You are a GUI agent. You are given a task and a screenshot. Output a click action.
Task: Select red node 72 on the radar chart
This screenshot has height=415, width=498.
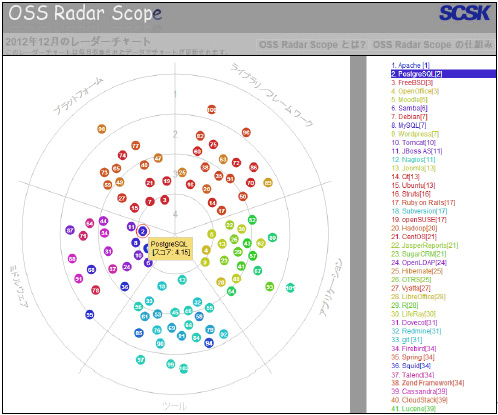coord(236,163)
